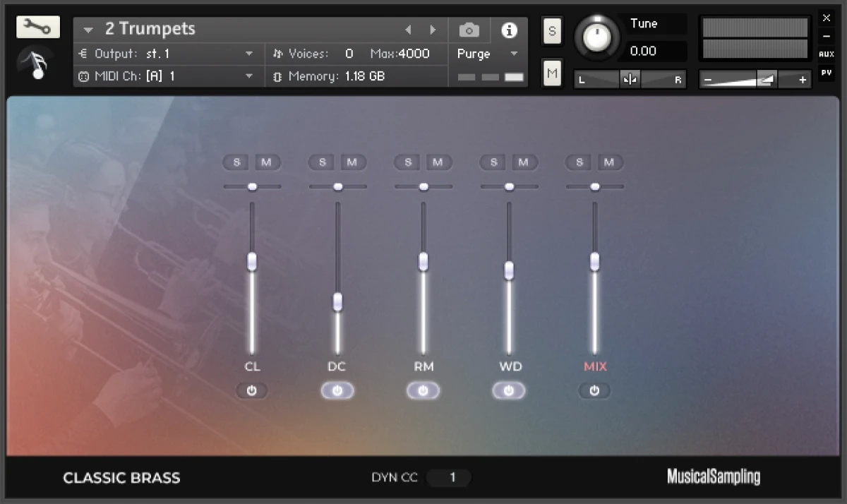Disable the DC channel power button
The height and width of the screenshot is (504, 847).
click(x=337, y=390)
